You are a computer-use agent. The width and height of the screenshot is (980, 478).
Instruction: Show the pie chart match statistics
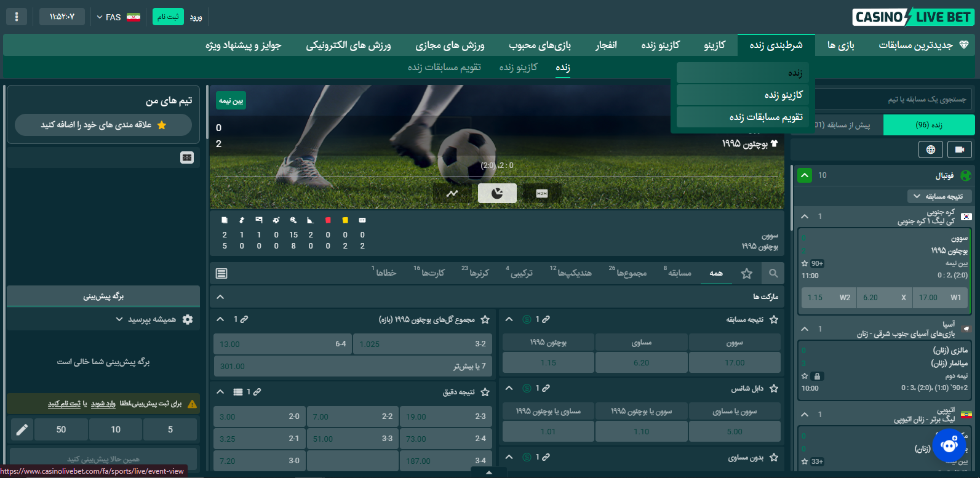pyautogui.click(x=497, y=193)
